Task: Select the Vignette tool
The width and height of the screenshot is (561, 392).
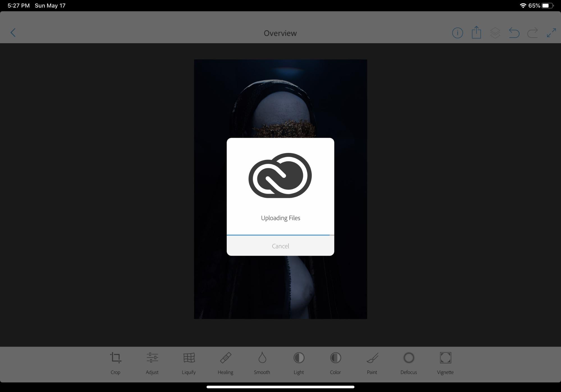Action: click(445, 364)
